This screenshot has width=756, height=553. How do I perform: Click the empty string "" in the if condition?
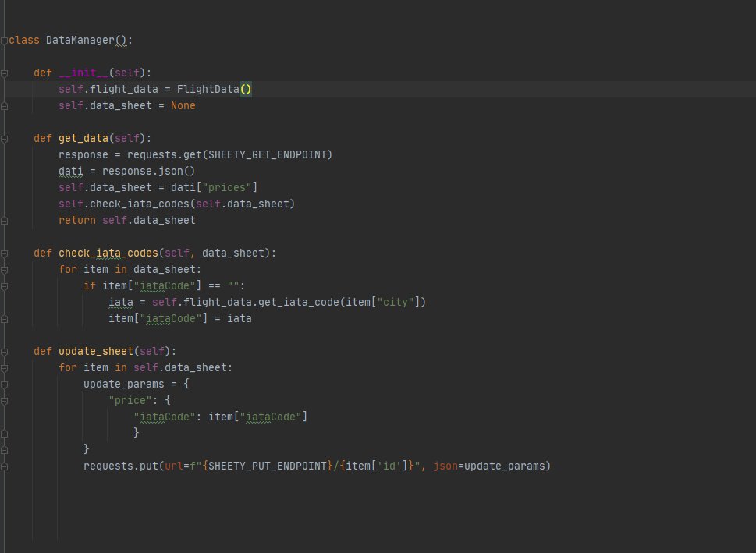(x=232, y=286)
